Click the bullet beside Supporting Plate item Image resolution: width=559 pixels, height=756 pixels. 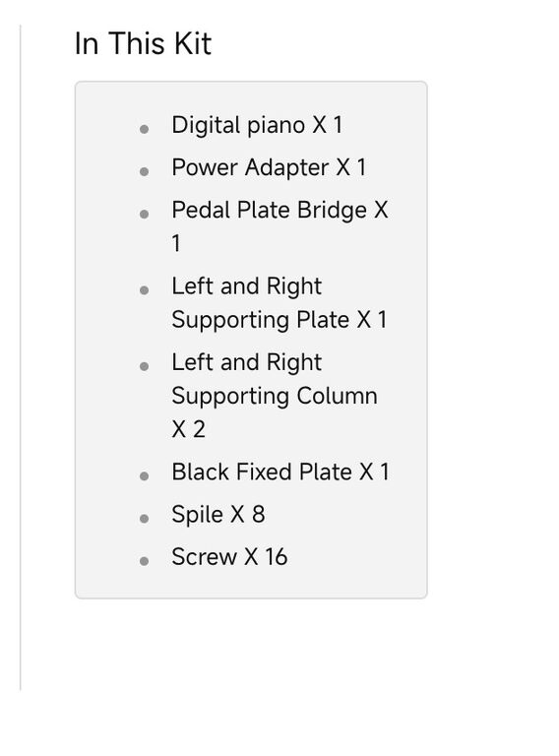tap(144, 290)
